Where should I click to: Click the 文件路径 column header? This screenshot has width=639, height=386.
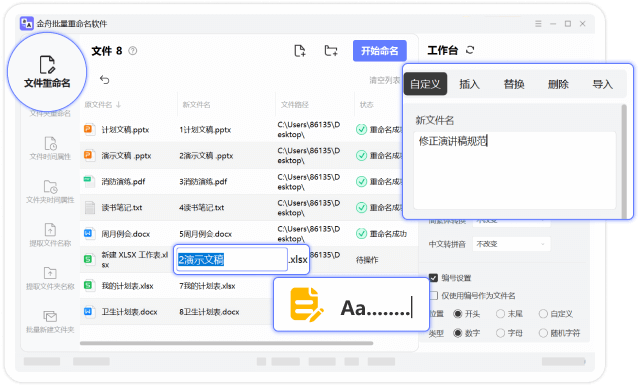[x=295, y=105]
